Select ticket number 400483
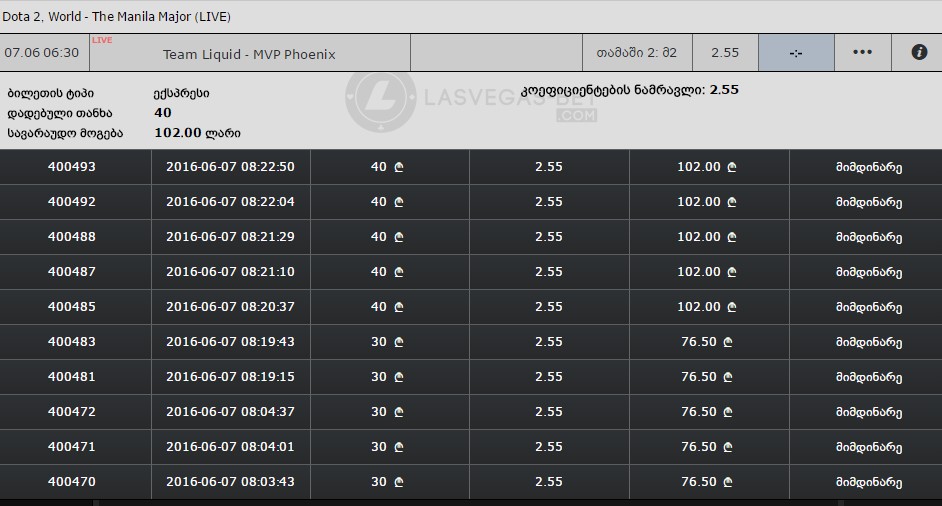942x506 pixels. [71, 341]
